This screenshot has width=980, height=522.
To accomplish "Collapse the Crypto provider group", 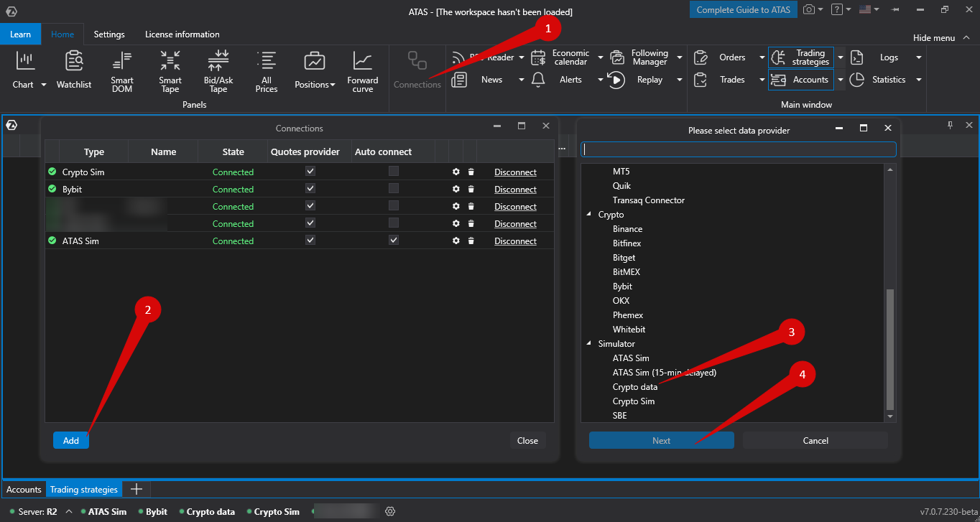I will tap(590, 215).
